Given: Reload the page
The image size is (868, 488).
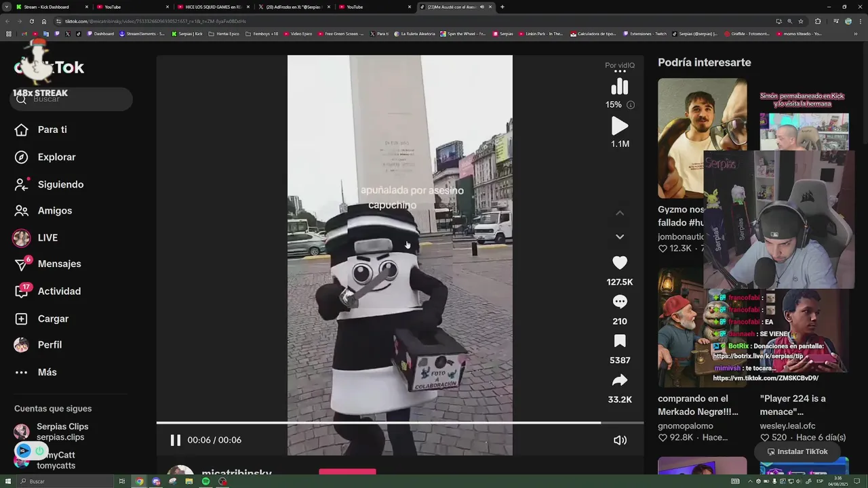Looking at the screenshot, I should pos(31,21).
